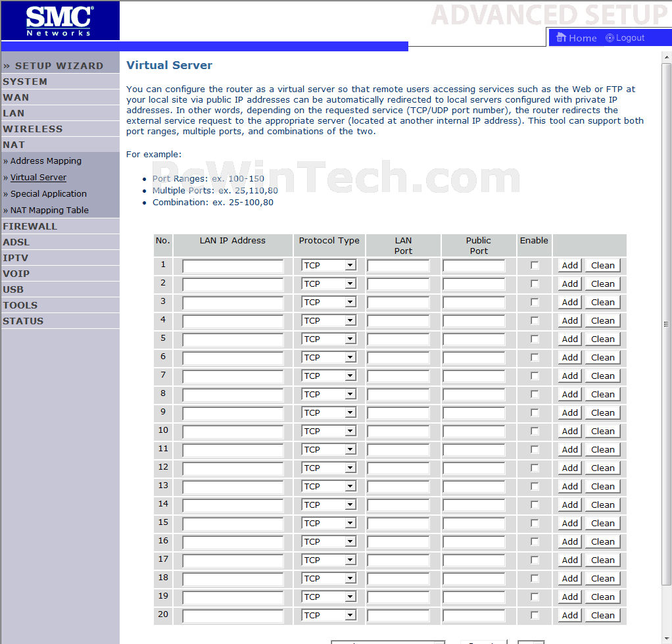Open the protocol dropdown in row 17
672x644 pixels.
(329, 560)
